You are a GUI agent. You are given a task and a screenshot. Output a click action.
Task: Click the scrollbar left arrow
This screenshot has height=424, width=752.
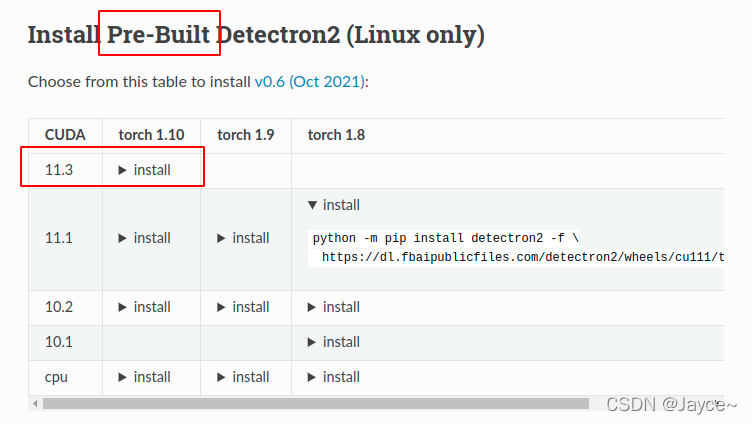click(35, 404)
